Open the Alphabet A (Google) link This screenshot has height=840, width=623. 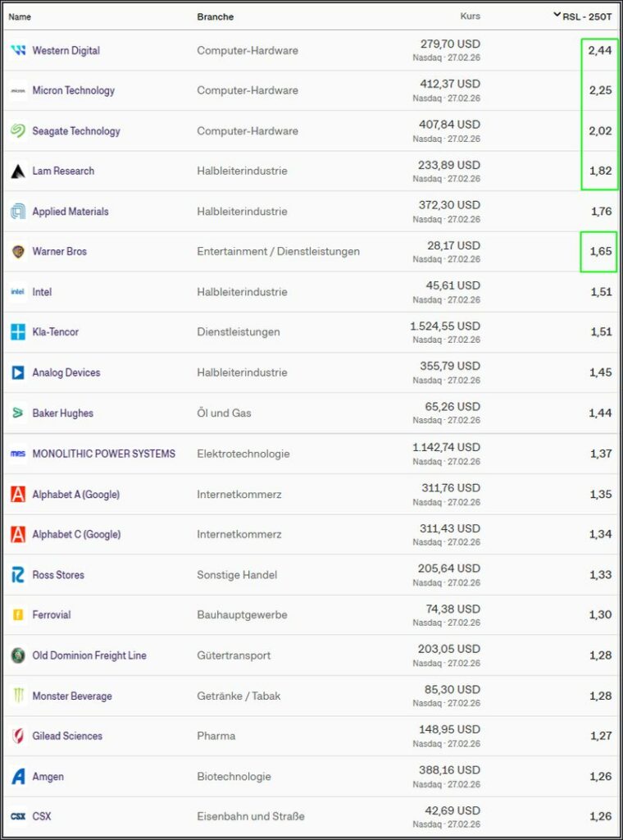point(75,494)
